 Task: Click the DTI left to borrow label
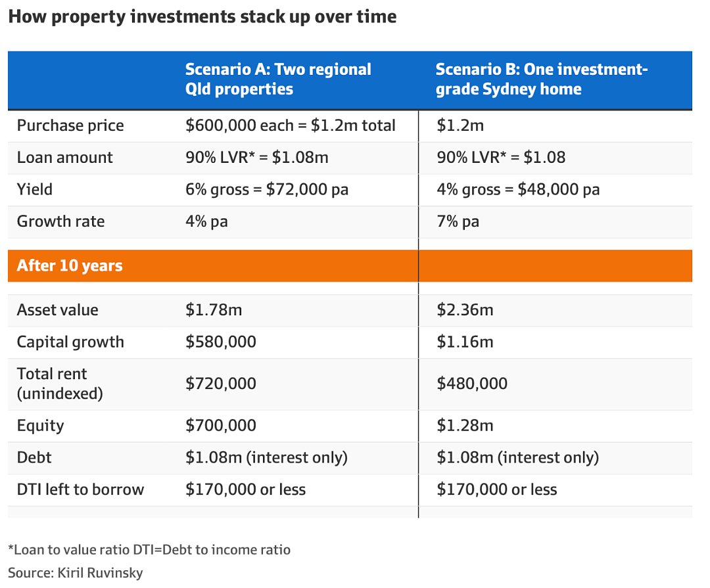click(80, 489)
